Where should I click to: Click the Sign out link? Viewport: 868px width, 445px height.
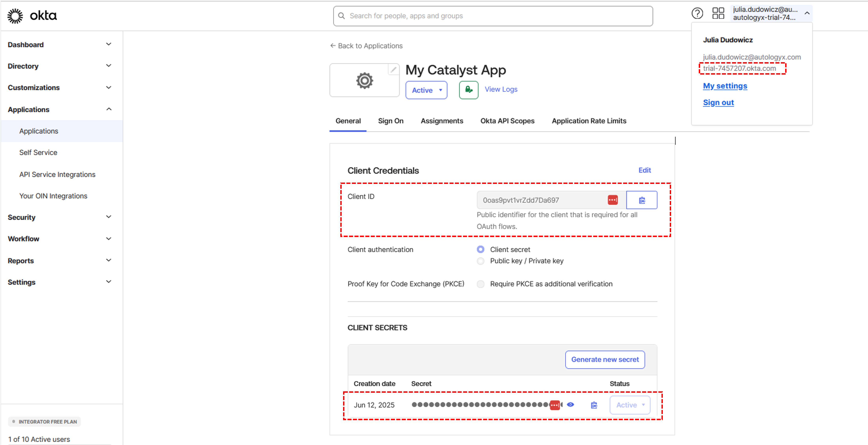coord(718,102)
